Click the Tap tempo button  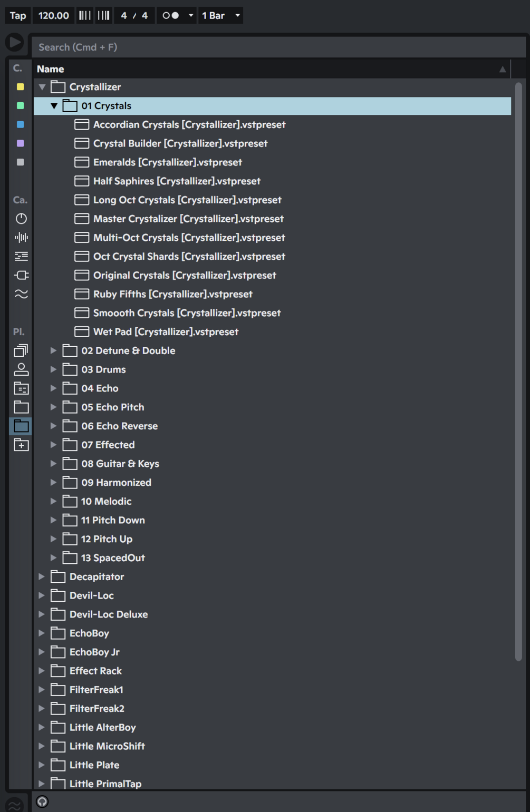tap(18, 15)
